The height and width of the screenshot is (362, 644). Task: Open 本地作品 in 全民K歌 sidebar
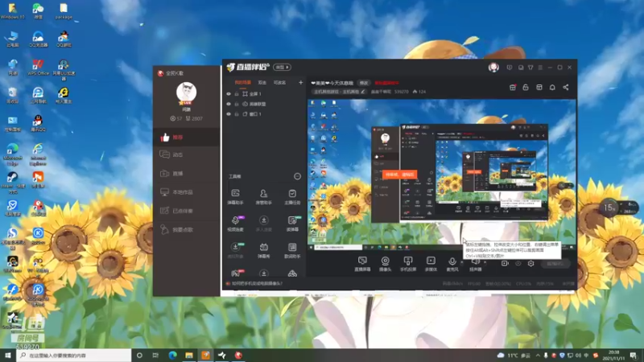(x=186, y=192)
